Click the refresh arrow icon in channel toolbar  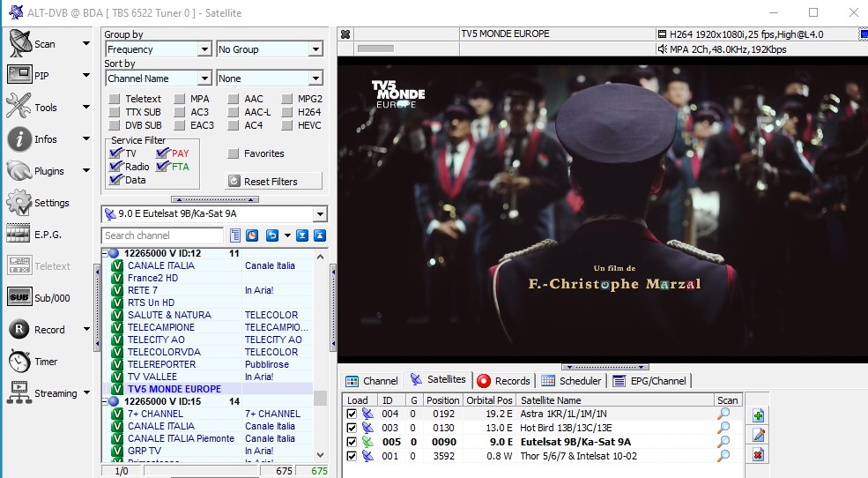[271, 235]
